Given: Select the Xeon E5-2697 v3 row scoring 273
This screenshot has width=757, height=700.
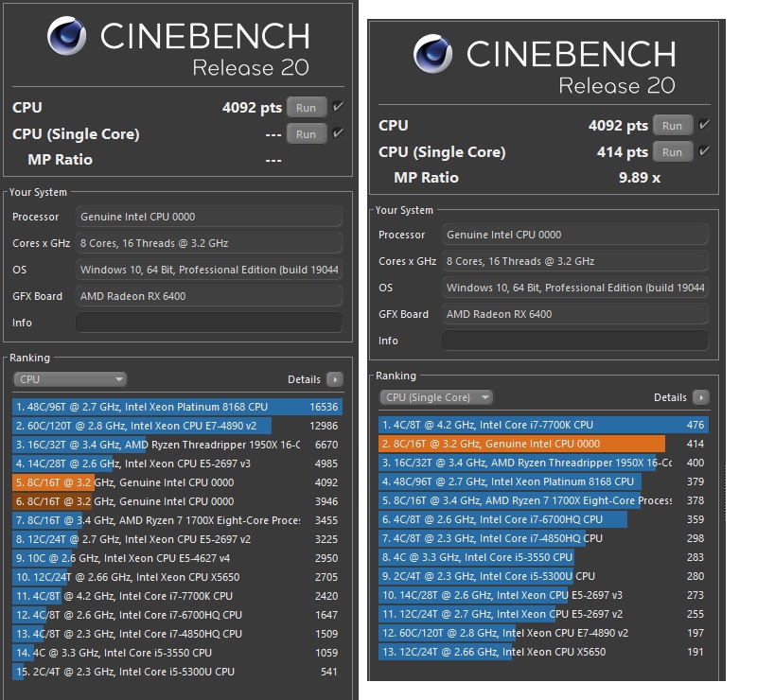Looking at the screenshot, I should 543,595.
